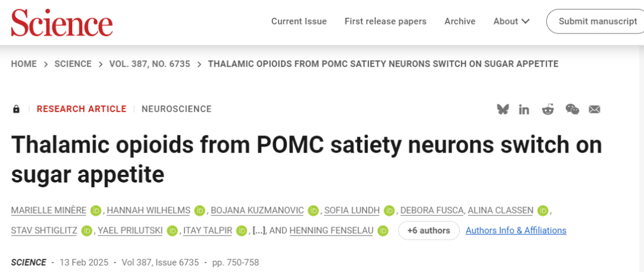Share article on Bluesky butterfly icon
This screenshot has width=644, height=272.
[x=503, y=109]
